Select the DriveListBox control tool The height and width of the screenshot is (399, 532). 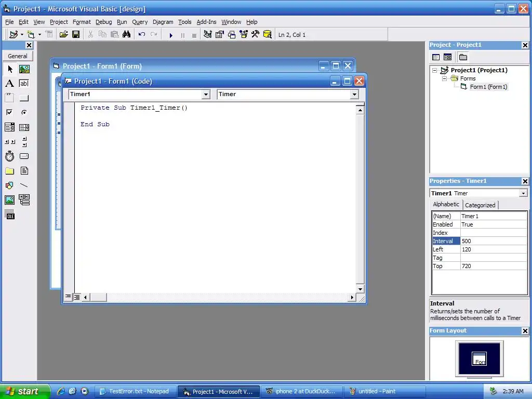(24, 156)
